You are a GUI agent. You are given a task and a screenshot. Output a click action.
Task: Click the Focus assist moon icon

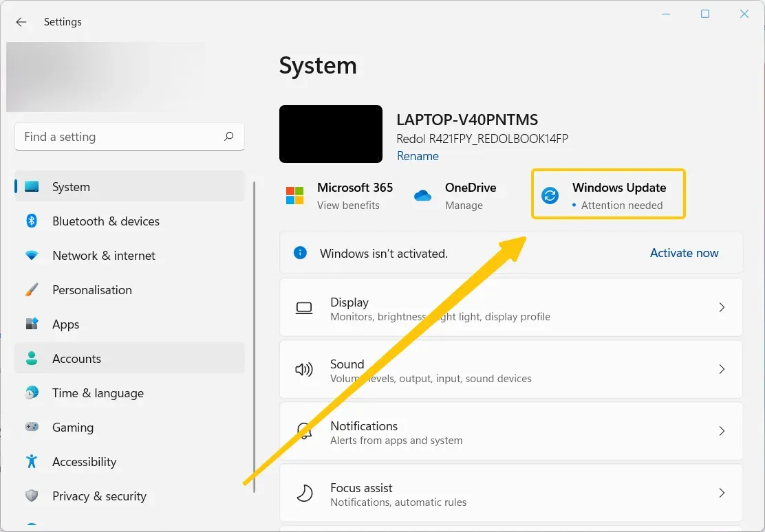305,493
